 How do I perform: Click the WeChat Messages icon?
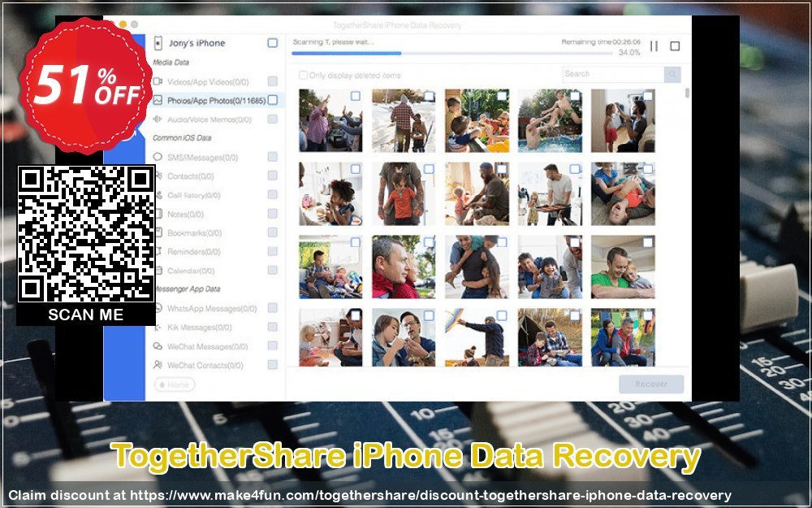click(158, 346)
